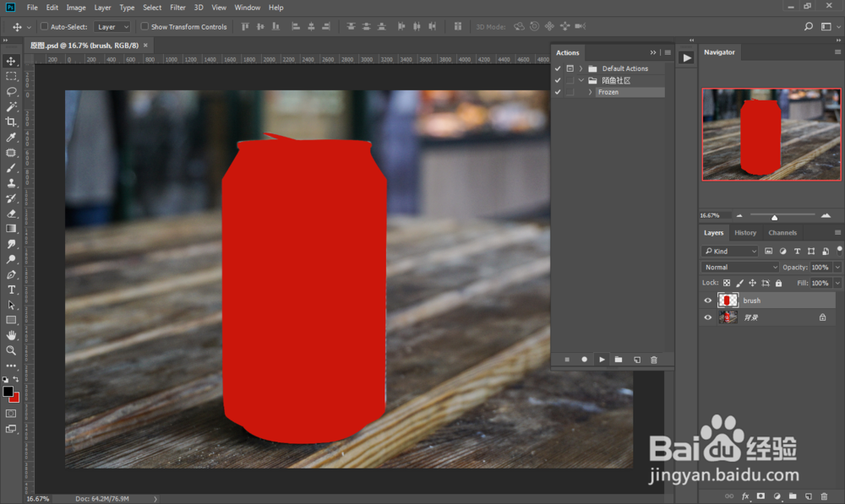845x504 pixels.
Task: Delete layer using Layers panel trash icon
Action: (x=824, y=496)
